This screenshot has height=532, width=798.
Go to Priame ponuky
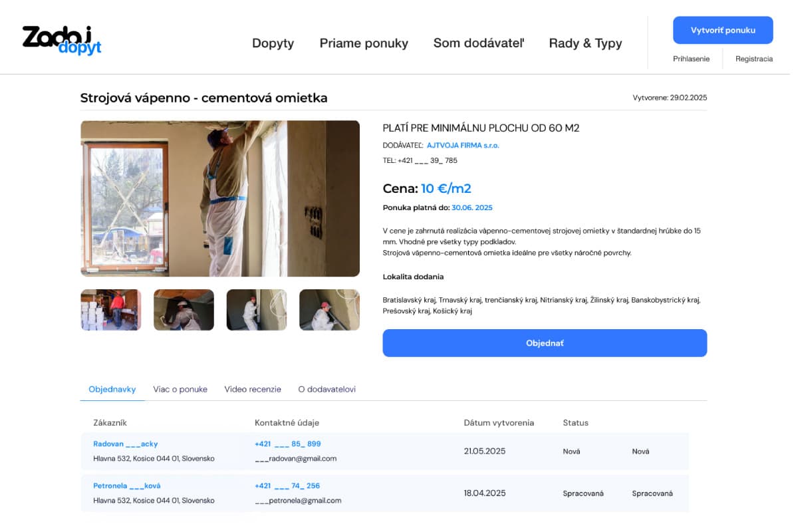pos(364,43)
